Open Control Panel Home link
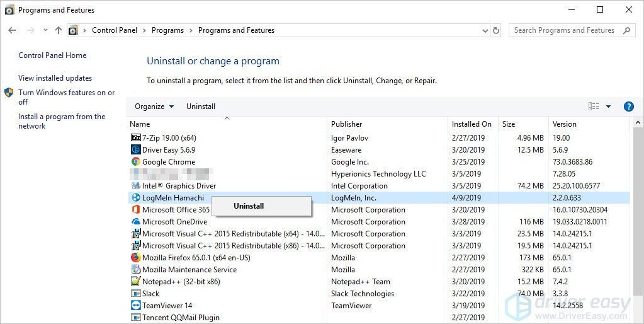Image resolution: width=644 pixels, height=324 pixels. point(52,55)
